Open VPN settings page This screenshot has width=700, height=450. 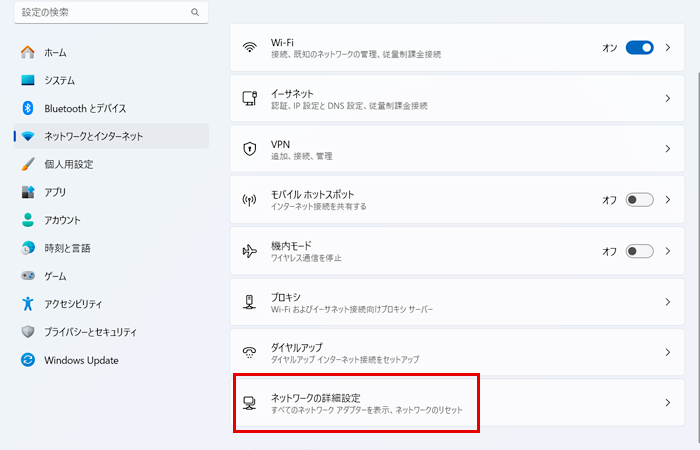tap(457, 149)
